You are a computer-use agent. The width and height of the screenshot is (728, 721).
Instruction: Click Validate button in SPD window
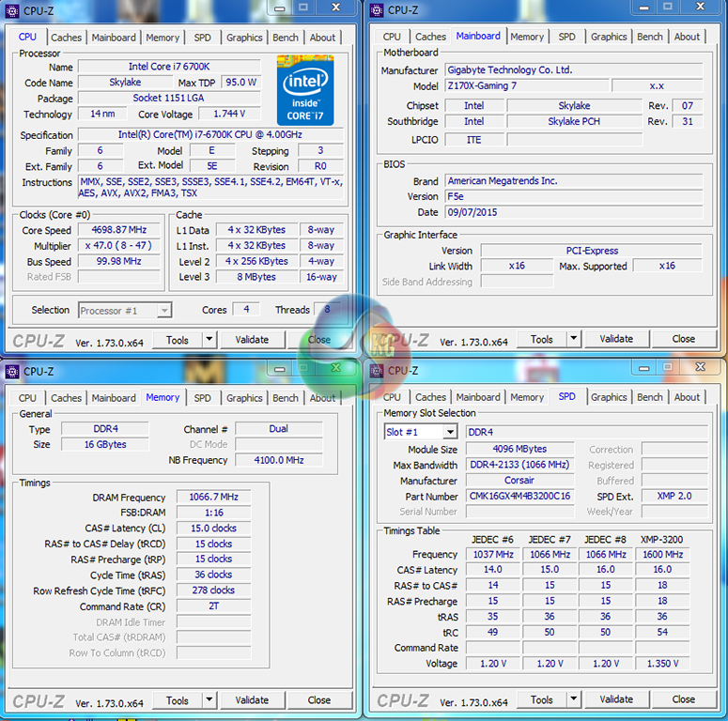click(616, 699)
